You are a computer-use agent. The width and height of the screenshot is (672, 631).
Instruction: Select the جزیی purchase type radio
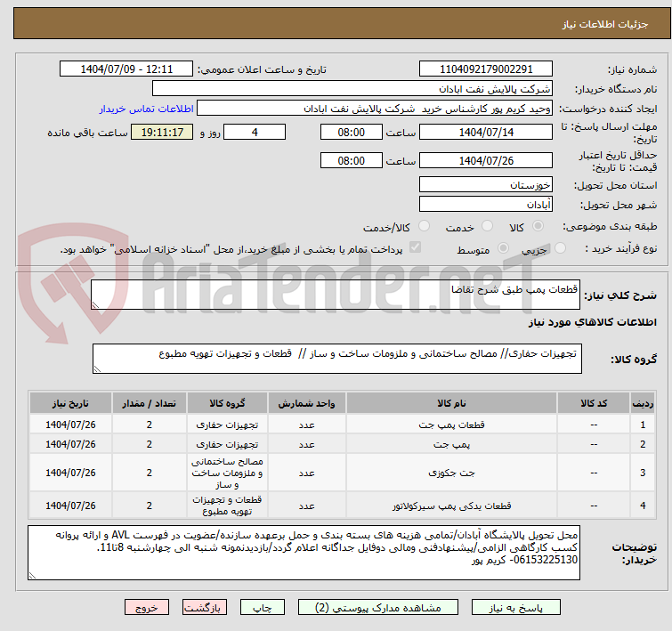point(560,247)
